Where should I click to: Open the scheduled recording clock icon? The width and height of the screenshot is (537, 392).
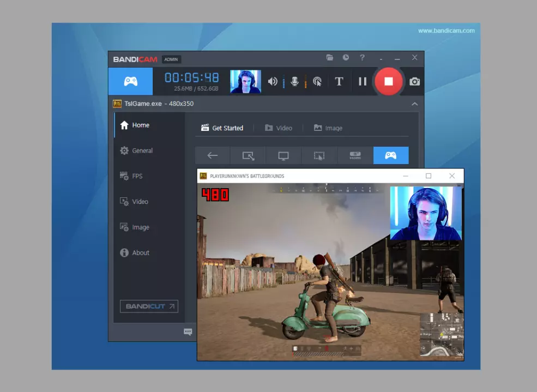tap(346, 57)
